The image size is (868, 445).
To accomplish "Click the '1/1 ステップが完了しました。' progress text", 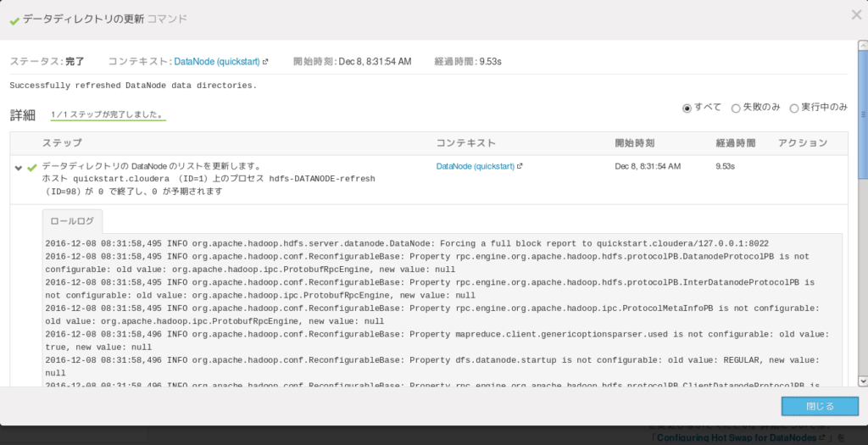I will coord(108,114).
